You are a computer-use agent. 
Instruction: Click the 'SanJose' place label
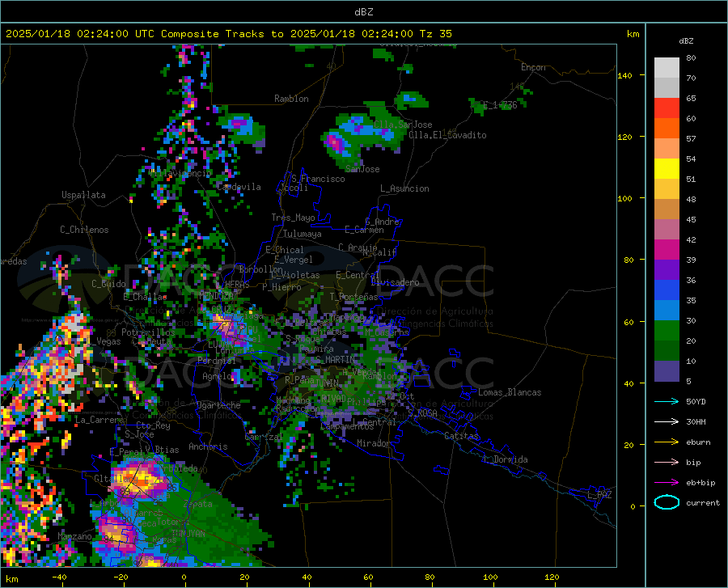pyautogui.click(x=362, y=169)
